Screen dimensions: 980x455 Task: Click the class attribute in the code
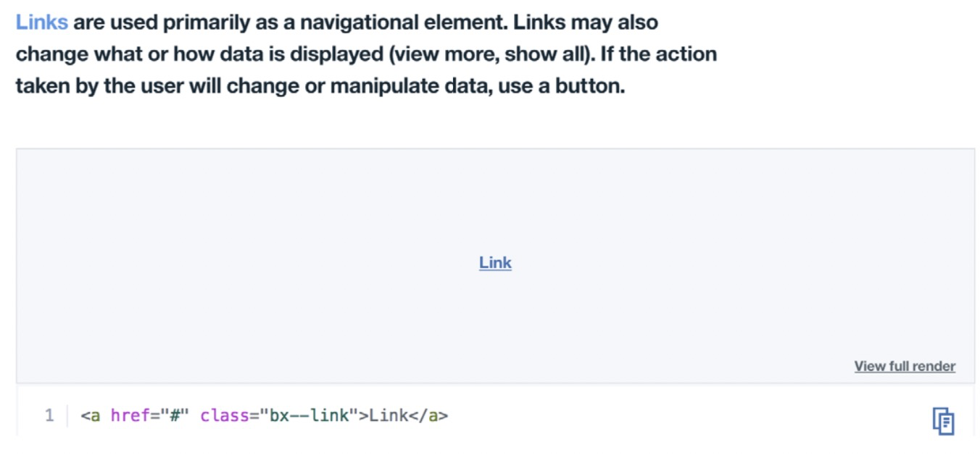pyautogui.click(x=222, y=416)
